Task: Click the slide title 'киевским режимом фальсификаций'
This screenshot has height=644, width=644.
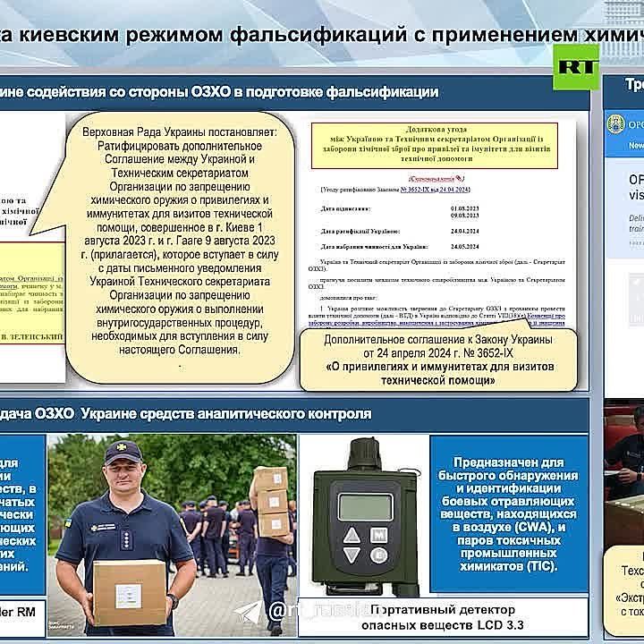Action: (x=213, y=35)
